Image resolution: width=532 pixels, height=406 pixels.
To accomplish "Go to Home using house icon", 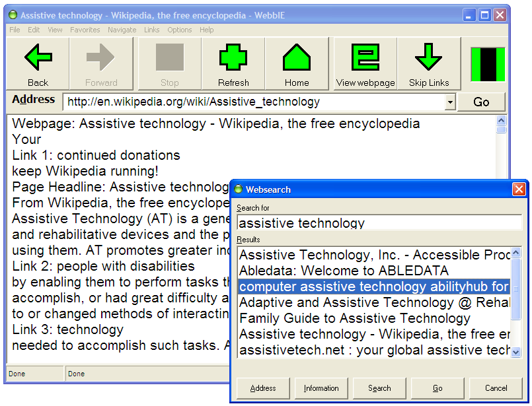I will 297,58.
